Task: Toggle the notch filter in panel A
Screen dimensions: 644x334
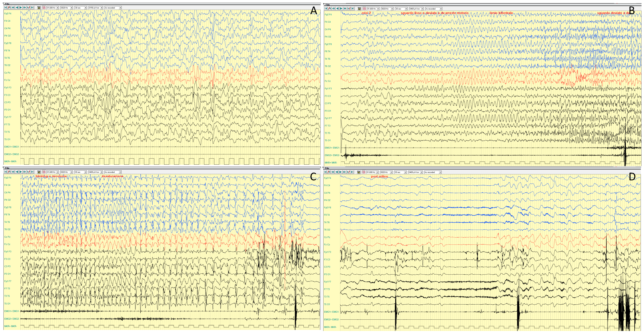Action: (44, 8)
